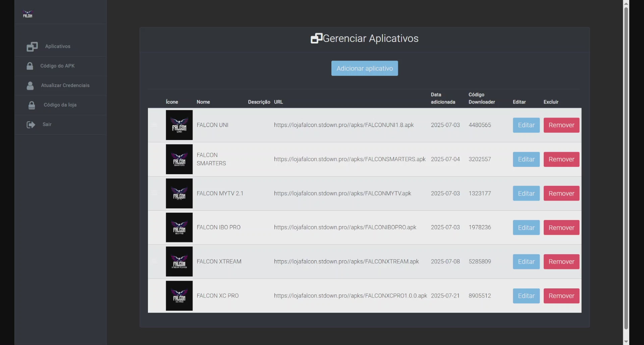644x345 pixels.
Task: Click the lock icon beside Código do APK
Action: point(30,66)
